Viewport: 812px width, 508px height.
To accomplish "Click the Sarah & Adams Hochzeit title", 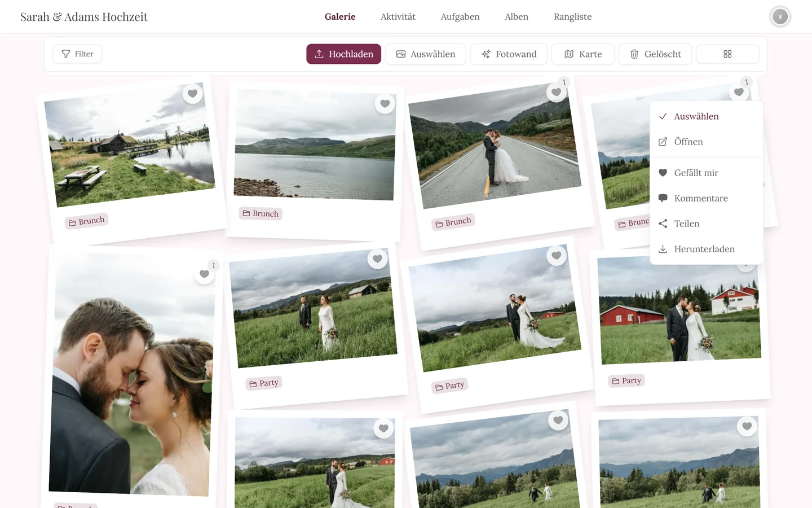I will (84, 17).
